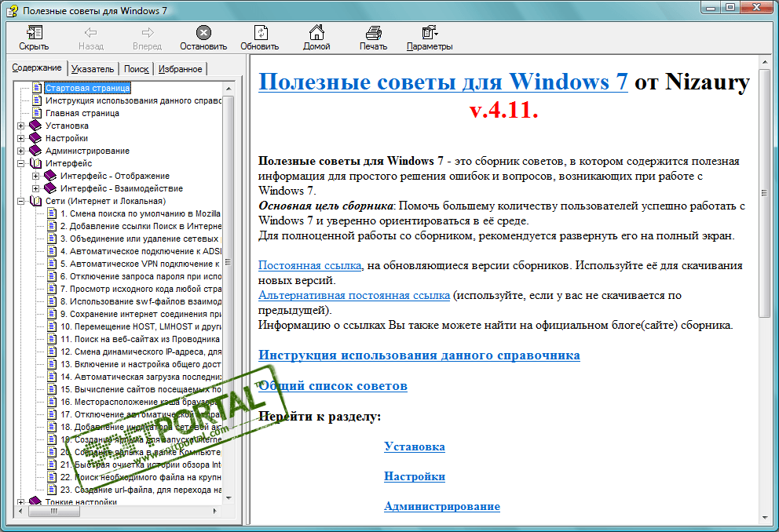This screenshot has width=779, height=532.
Task: Collapse the Интерфейс tree node
Action: click(21, 163)
